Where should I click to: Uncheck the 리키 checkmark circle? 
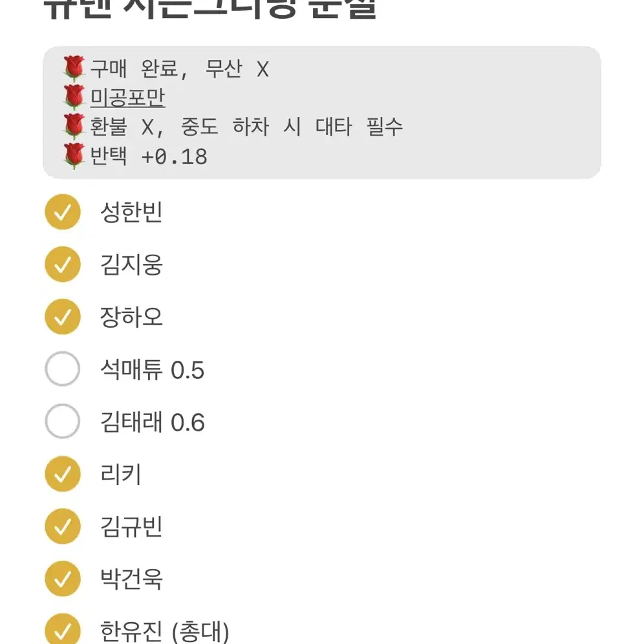click(x=63, y=474)
